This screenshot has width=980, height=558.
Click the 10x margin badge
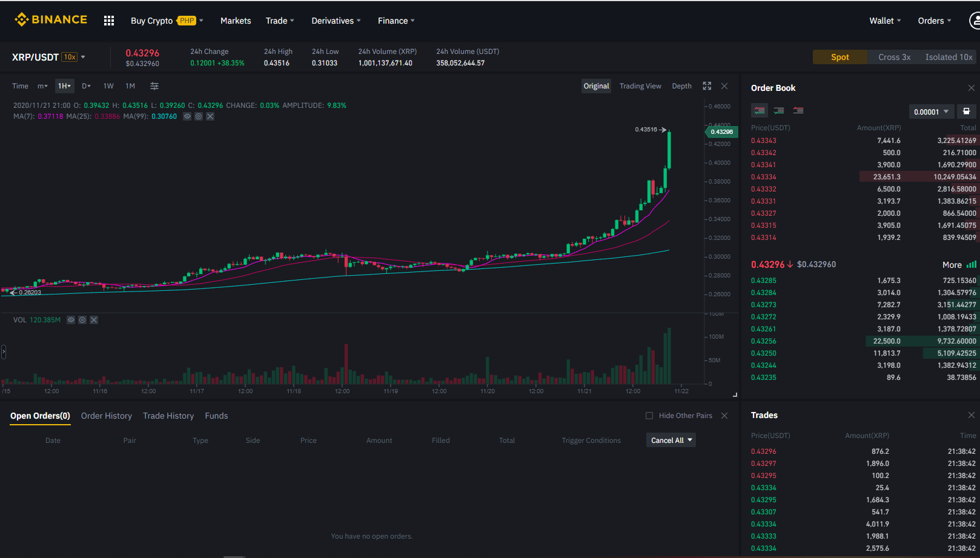70,57
